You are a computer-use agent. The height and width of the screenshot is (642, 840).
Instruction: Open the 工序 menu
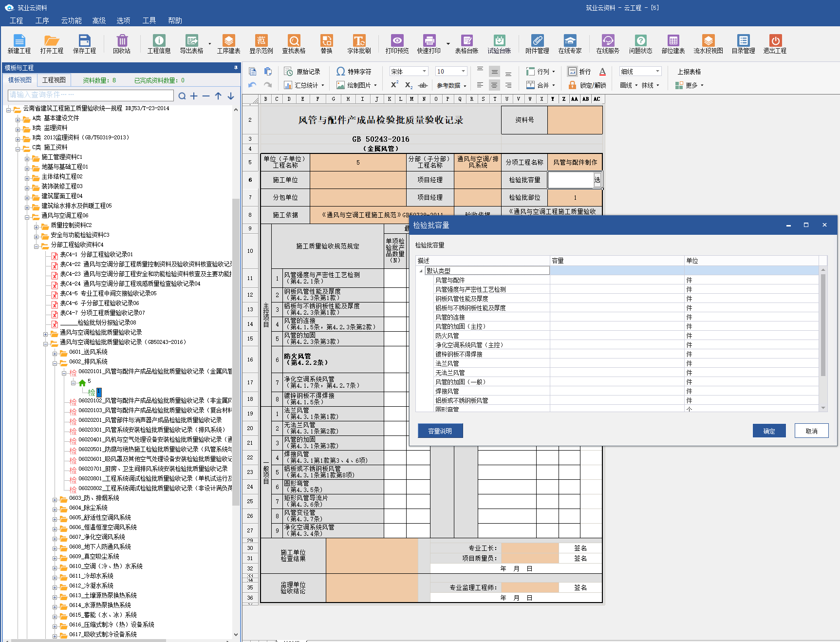42,20
